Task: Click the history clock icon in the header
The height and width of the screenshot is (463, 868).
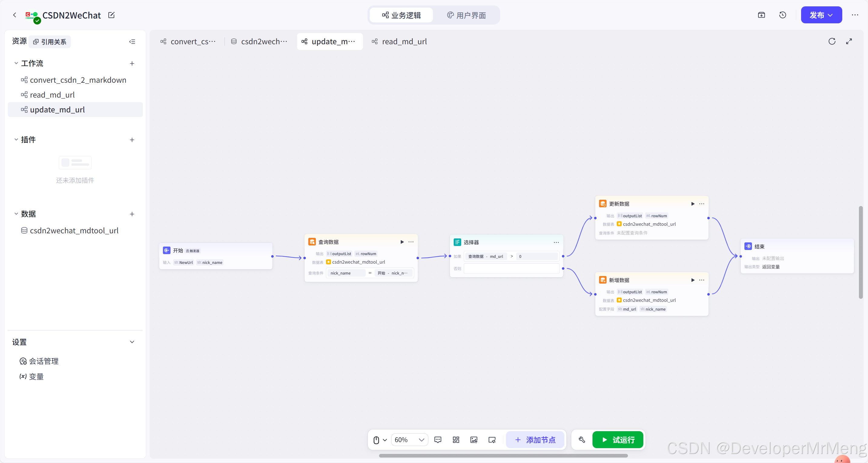Action: [782, 15]
